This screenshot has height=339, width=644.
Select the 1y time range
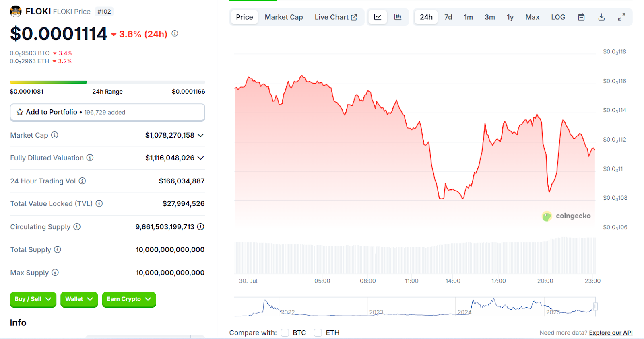[x=510, y=17]
